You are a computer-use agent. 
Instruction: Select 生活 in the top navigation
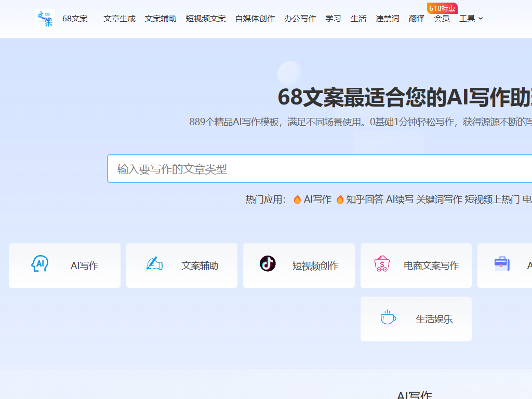(x=358, y=19)
